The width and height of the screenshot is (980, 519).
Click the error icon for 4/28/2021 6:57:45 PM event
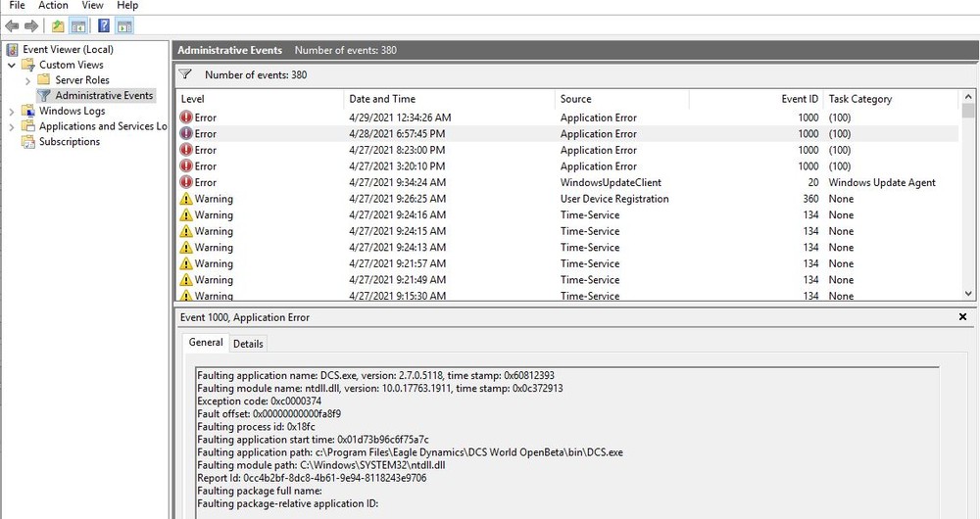point(186,133)
